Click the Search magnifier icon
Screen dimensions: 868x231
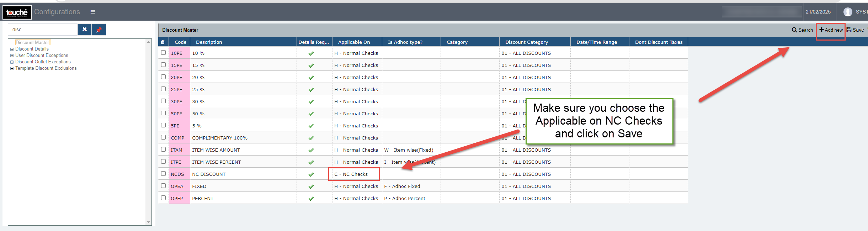[x=794, y=30]
